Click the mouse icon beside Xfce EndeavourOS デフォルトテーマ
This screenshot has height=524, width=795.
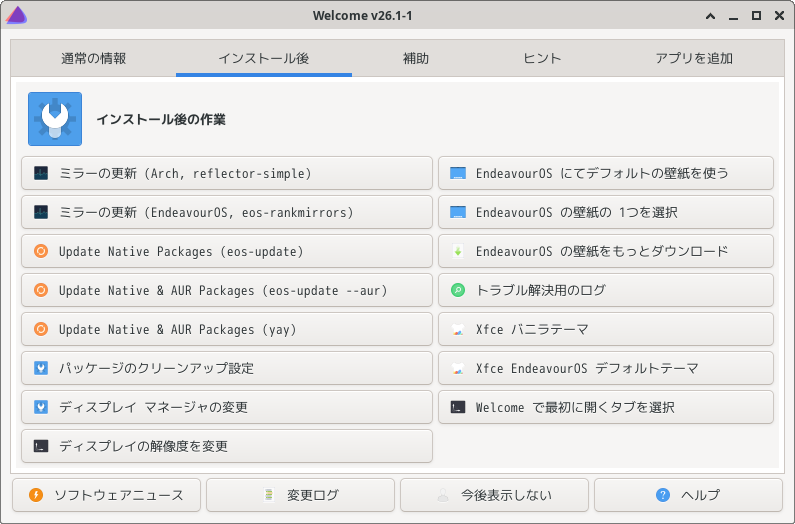[x=458, y=368]
